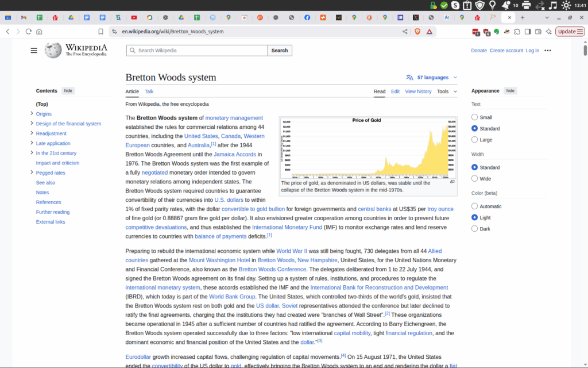Switch to the YouTube tab
This screenshot has height=368, width=588.
coord(134,18)
